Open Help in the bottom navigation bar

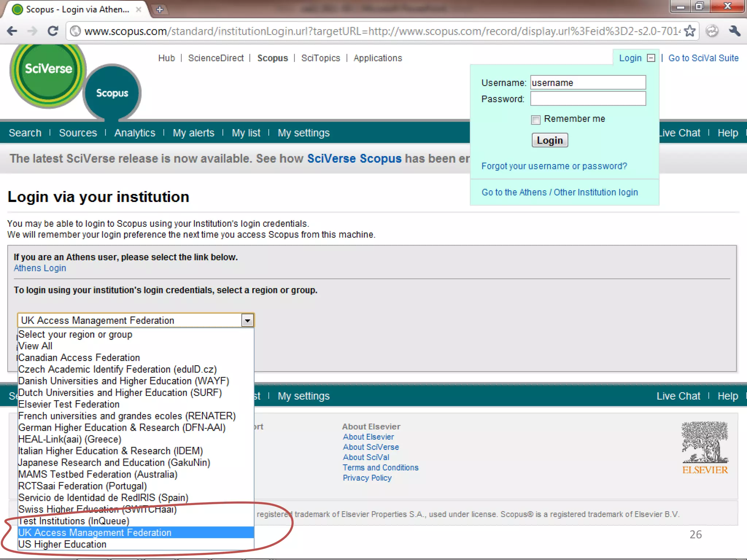[728, 396]
